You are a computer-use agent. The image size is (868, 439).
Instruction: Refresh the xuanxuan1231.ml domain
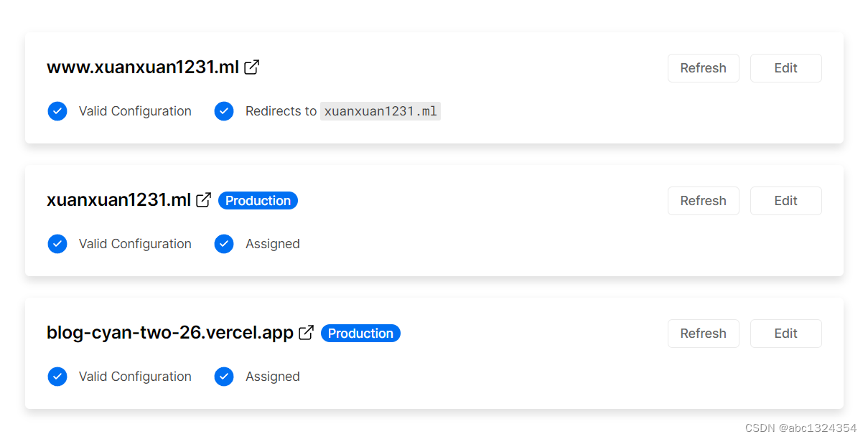(703, 200)
